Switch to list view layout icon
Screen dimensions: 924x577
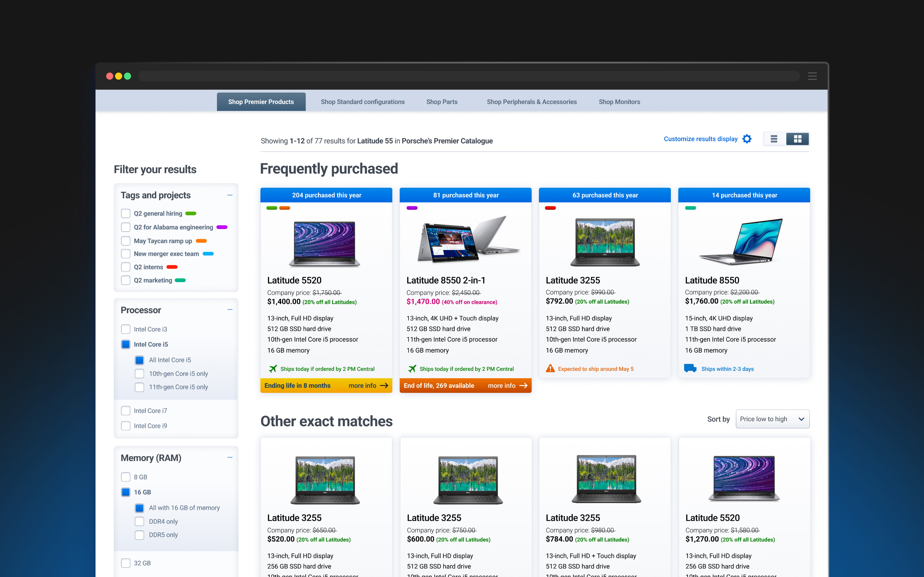point(774,139)
